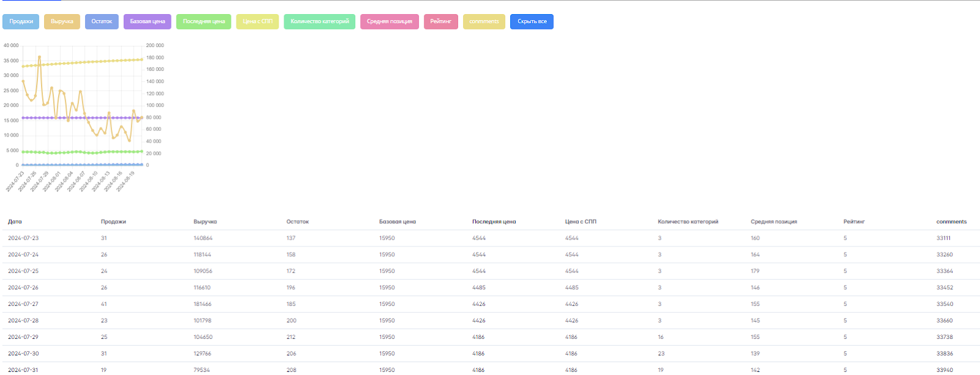The height and width of the screenshot is (375, 980).
Task: Click revenue value 116610
Action: pyautogui.click(x=202, y=288)
